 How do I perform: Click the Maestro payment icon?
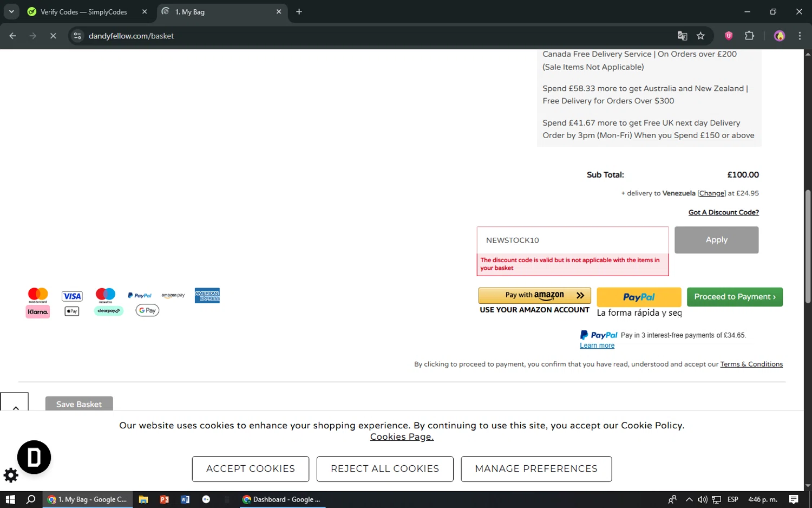(106, 296)
